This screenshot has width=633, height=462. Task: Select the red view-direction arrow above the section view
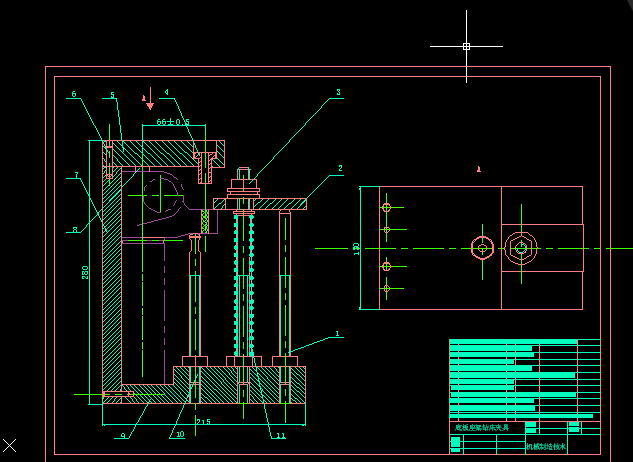(150, 100)
